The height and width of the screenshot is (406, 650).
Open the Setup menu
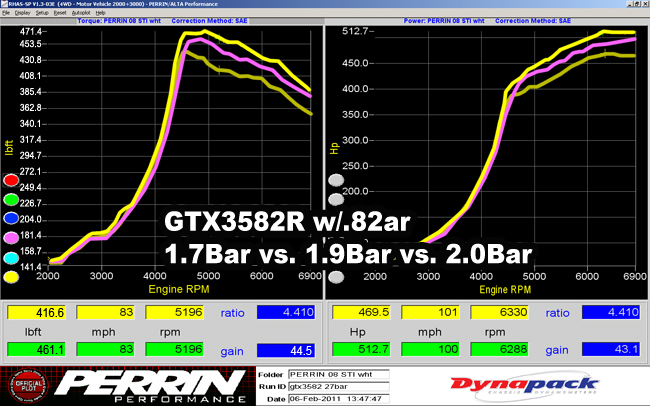click(x=42, y=13)
